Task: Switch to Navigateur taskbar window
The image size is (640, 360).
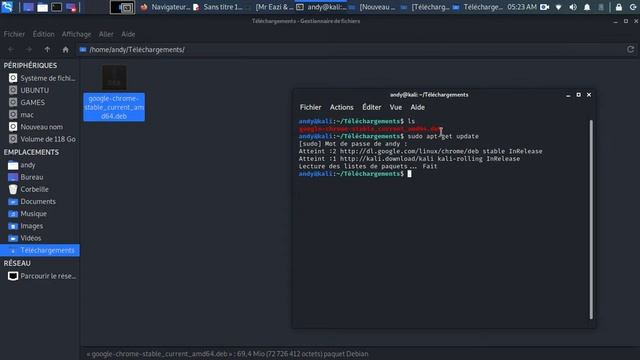Action: 165,7
